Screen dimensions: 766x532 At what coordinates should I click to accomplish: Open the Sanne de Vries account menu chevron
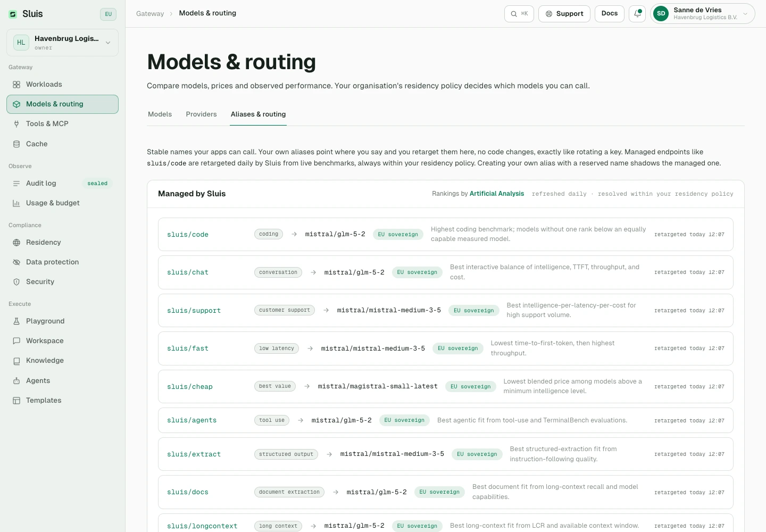pos(745,14)
